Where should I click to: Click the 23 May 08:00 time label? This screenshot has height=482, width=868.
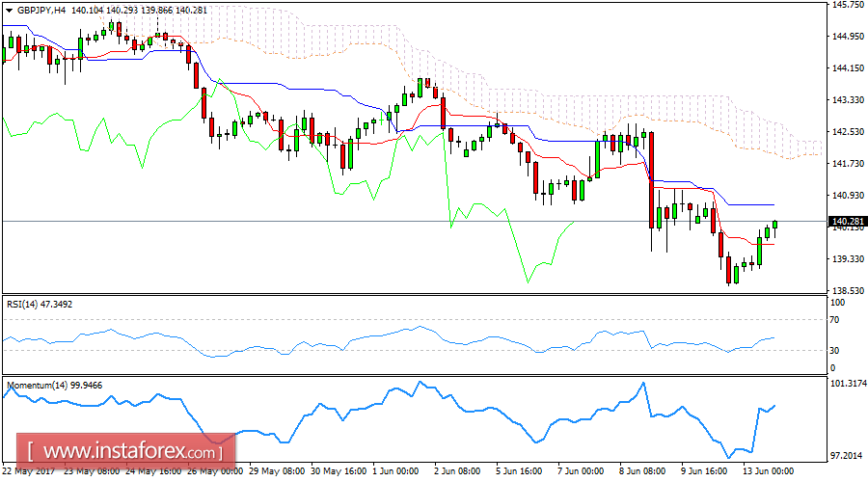(92, 471)
